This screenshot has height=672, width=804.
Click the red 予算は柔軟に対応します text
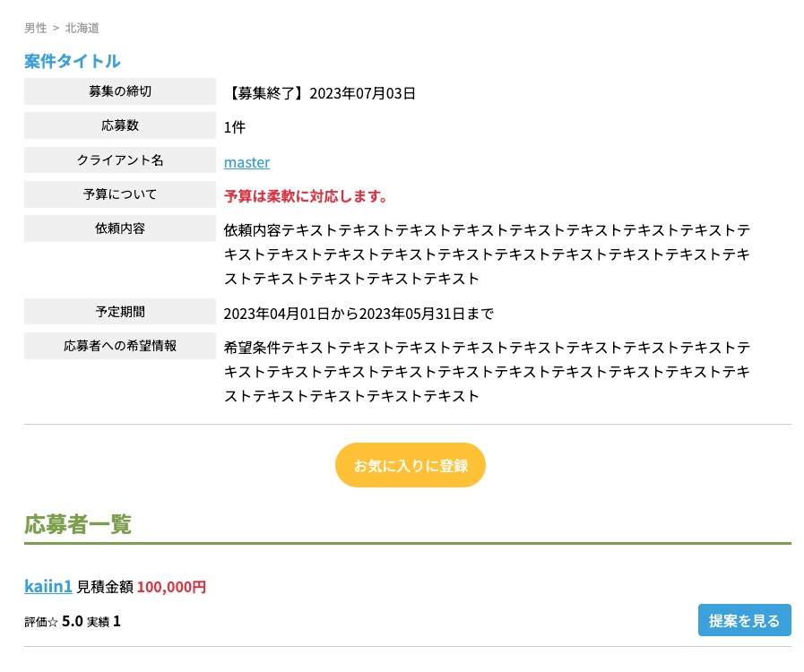306,196
